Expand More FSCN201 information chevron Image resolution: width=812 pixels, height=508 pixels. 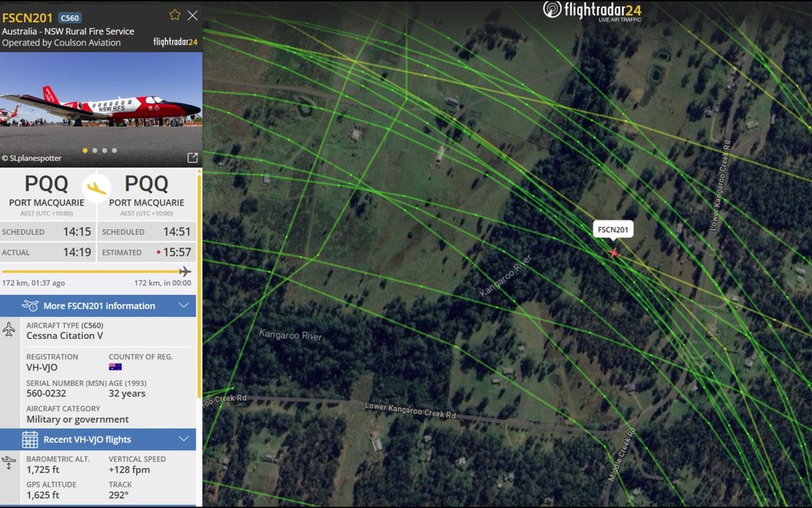coord(184,306)
